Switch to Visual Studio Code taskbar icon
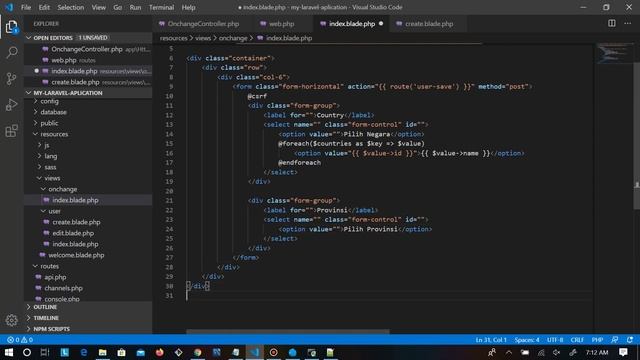This screenshot has width=640, height=360. point(255,352)
